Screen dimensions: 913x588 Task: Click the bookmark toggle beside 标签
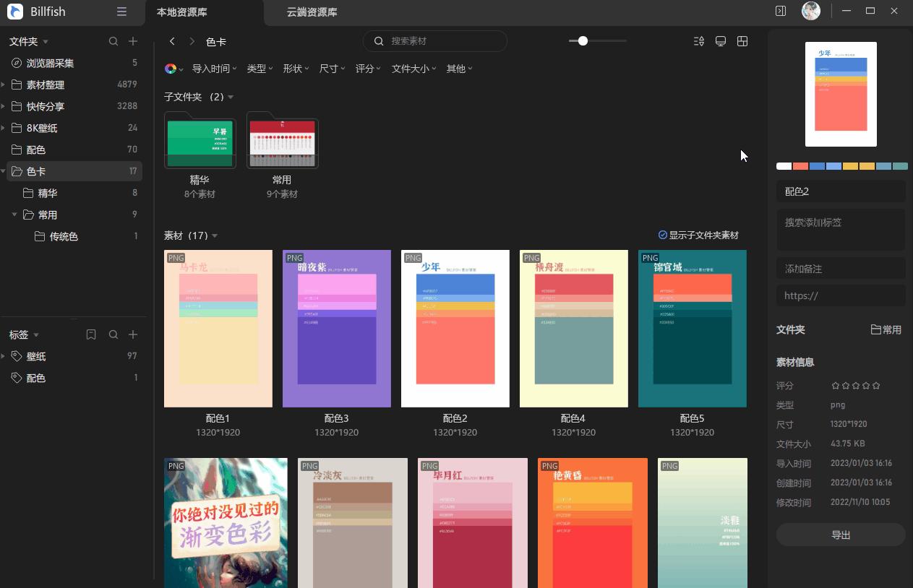[90, 334]
